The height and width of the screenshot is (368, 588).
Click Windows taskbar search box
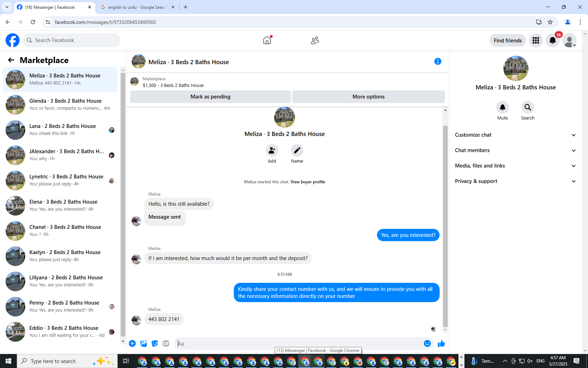coord(66,361)
